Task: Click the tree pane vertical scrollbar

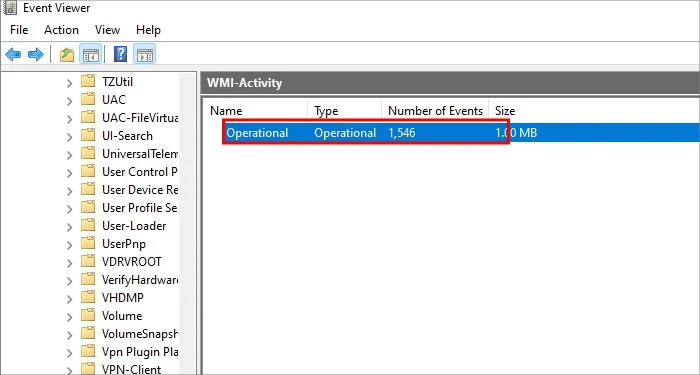Action: coord(188,223)
